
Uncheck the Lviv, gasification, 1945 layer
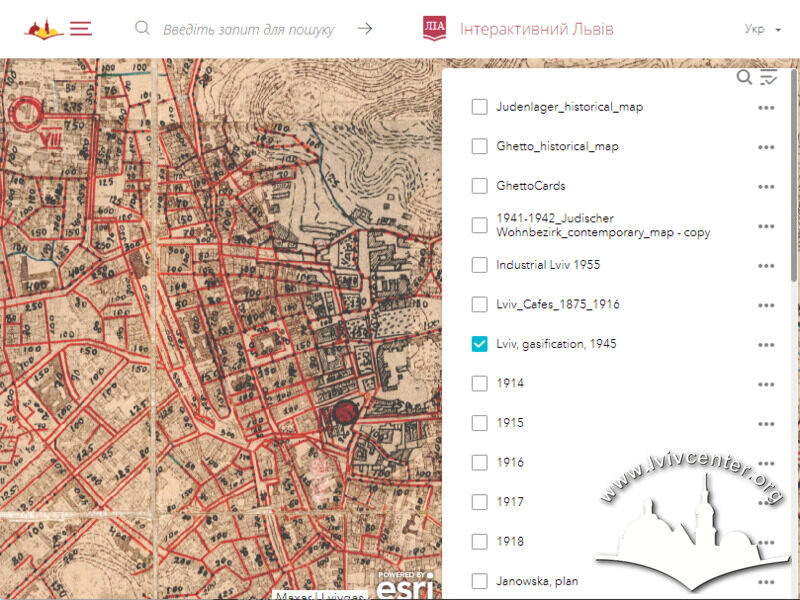point(479,344)
